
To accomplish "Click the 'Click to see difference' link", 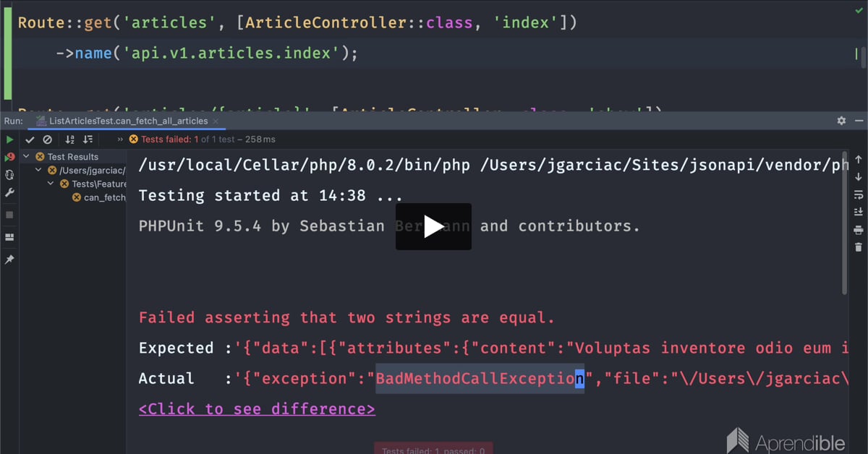I will pos(257,409).
